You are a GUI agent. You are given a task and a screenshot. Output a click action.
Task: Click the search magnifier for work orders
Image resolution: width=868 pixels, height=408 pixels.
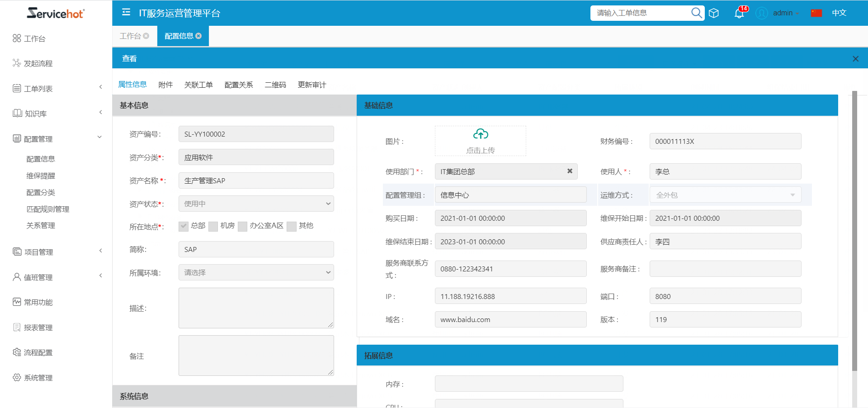(x=696, y=13)
